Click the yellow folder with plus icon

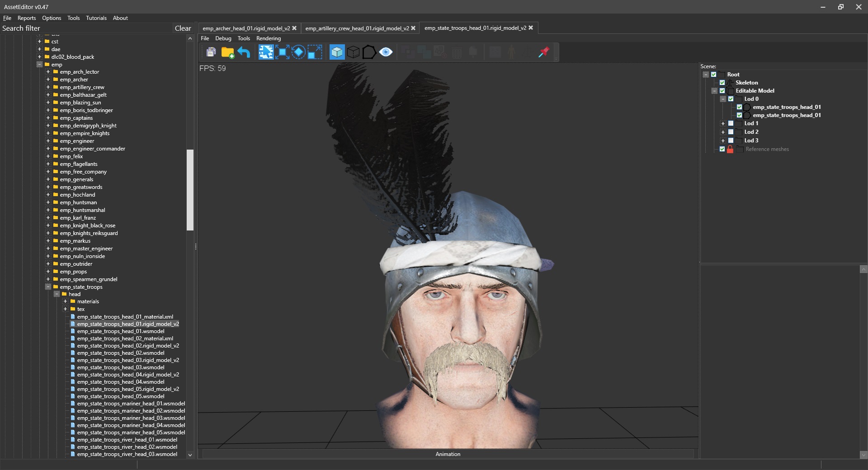pyautogui.click(x=227, y=52)
